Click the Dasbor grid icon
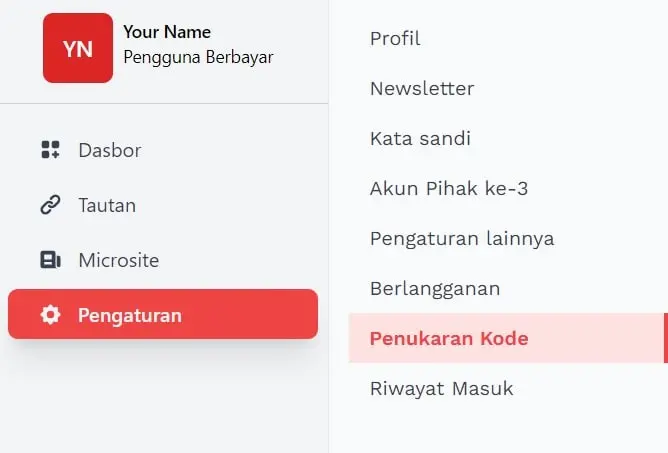 [x=50, y=151]
